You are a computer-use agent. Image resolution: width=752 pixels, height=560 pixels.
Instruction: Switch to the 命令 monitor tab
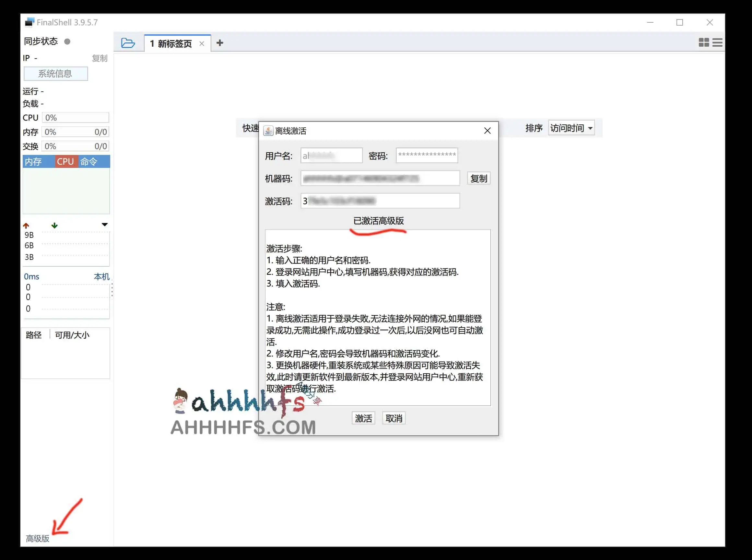(x=89, y=161)
